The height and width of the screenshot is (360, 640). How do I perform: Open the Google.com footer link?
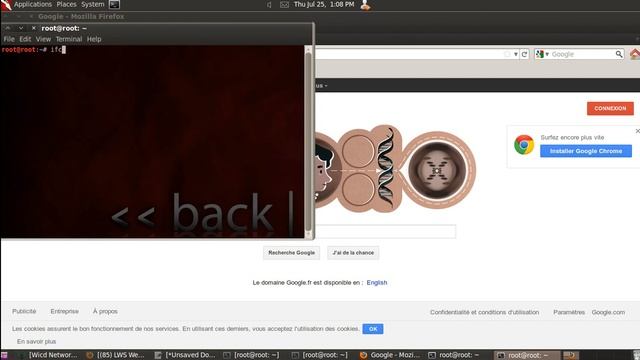[x=608, y=312]
